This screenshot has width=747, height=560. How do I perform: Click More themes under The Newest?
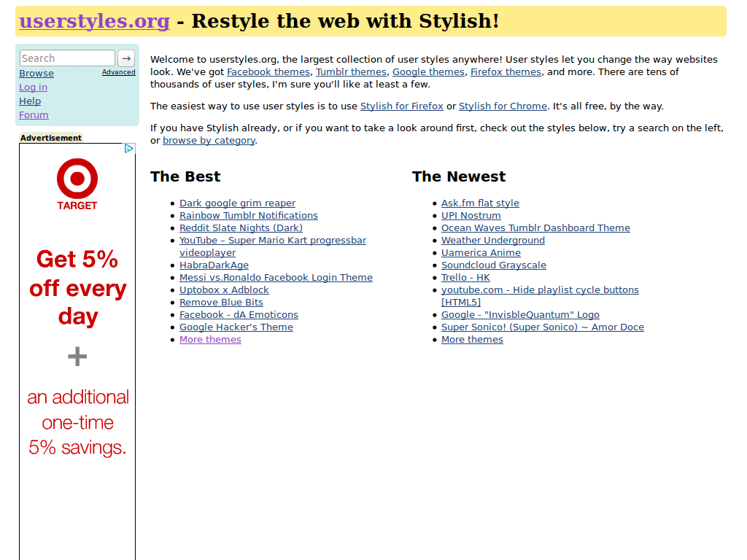pyautogui.click(x=472, y=340)
